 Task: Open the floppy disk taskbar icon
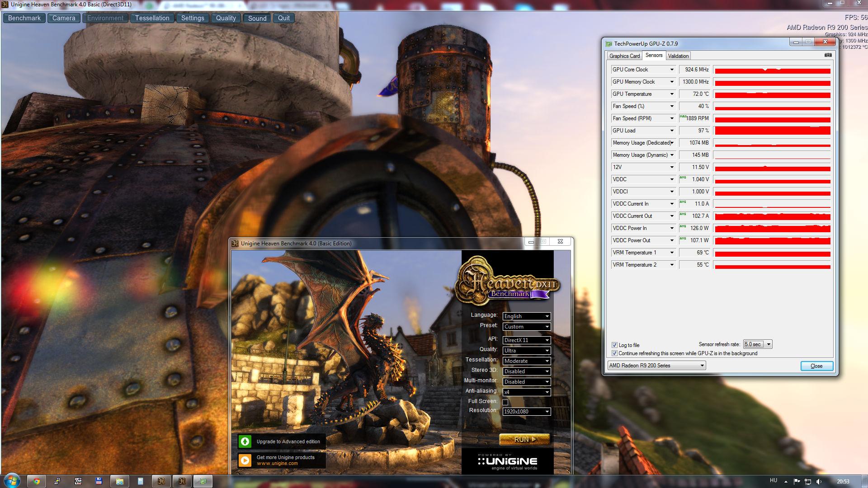point(99,481)
